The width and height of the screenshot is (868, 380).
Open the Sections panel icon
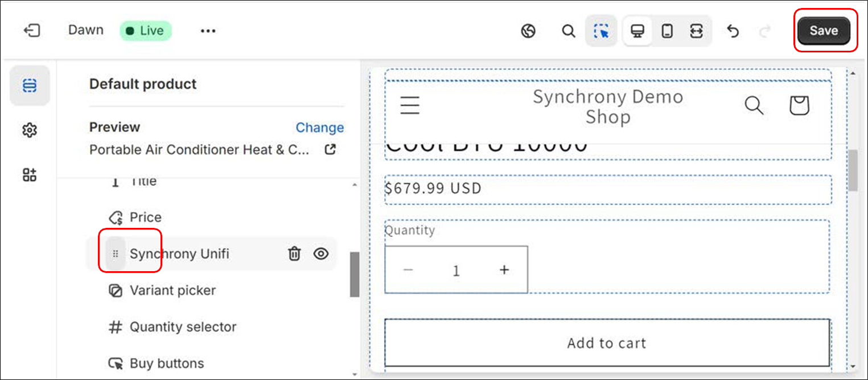(x=30, y=85)
